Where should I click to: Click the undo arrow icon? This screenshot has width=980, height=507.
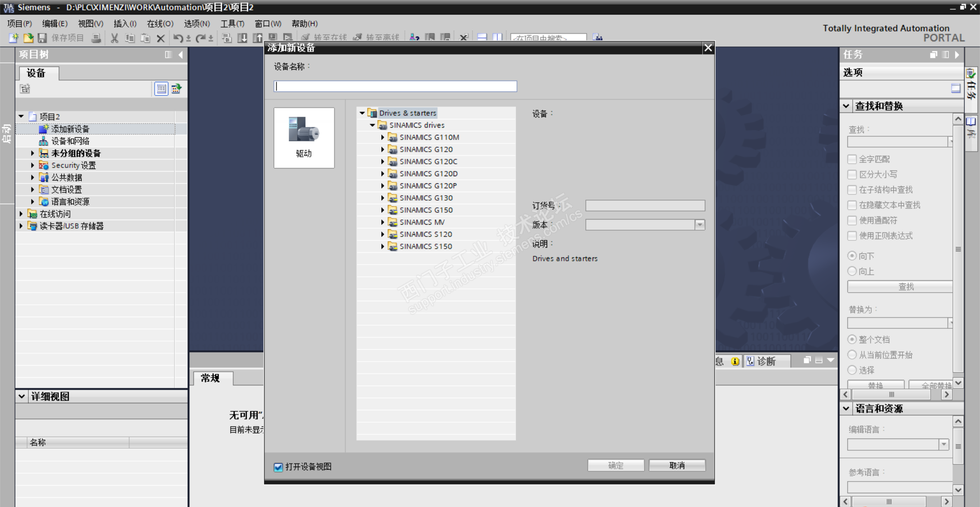[178, 38]
